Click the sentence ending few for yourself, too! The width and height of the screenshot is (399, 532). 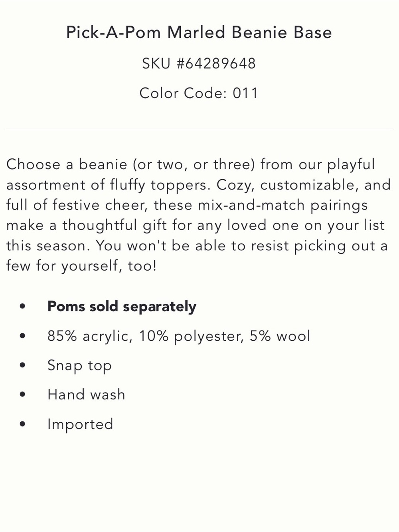coord(197,255)
